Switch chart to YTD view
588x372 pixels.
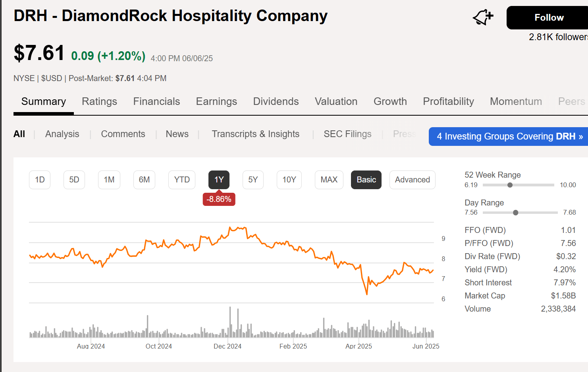181,180
